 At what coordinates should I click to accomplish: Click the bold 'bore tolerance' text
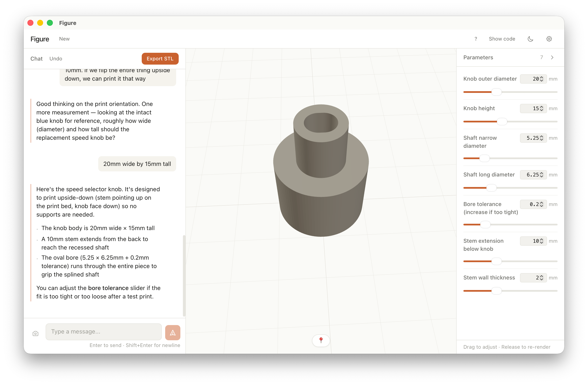[x=108, y=288]
